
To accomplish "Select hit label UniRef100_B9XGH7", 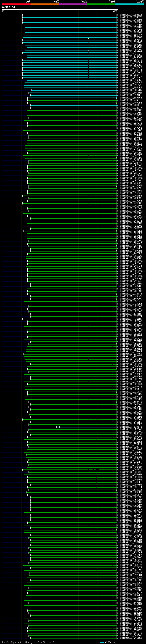I will click(x=131, y=414).
